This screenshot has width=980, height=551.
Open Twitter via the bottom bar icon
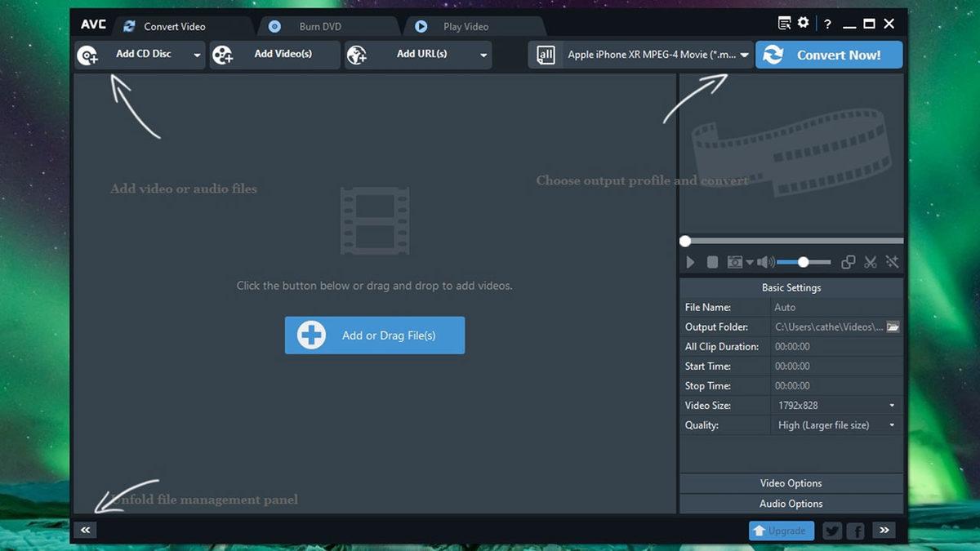click(831, 530)
